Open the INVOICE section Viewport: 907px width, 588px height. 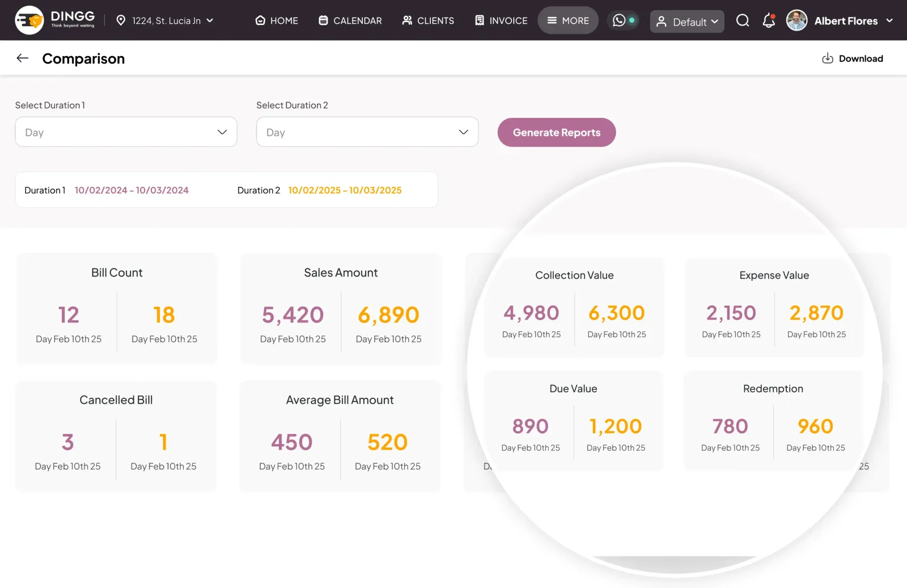pyautogui.click(x=501, y=20)
